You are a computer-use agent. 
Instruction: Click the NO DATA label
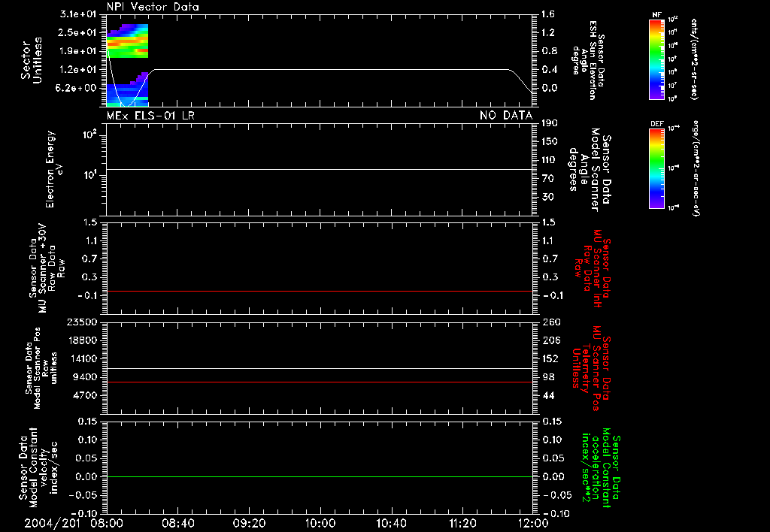pyautogui.click(x=506, y=115)
